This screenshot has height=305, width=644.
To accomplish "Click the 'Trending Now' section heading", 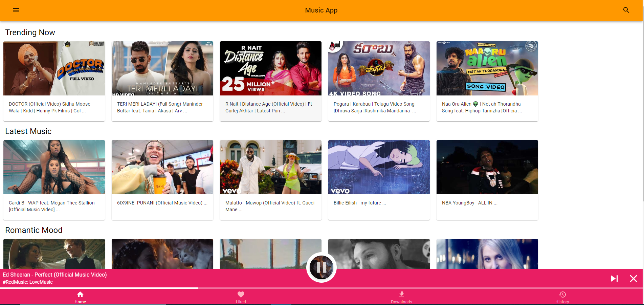I will pos(30,32).
